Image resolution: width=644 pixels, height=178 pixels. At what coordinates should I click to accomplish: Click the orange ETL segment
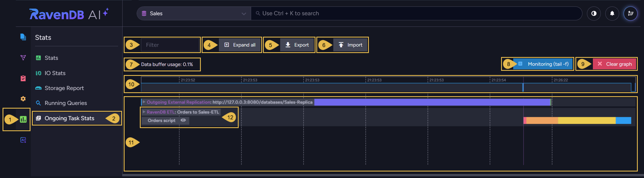tap(542, 120)
